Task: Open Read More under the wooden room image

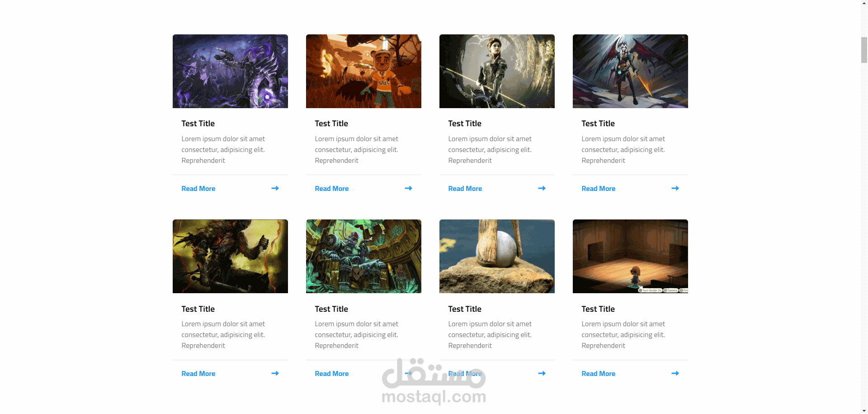Action: point(598,374)
